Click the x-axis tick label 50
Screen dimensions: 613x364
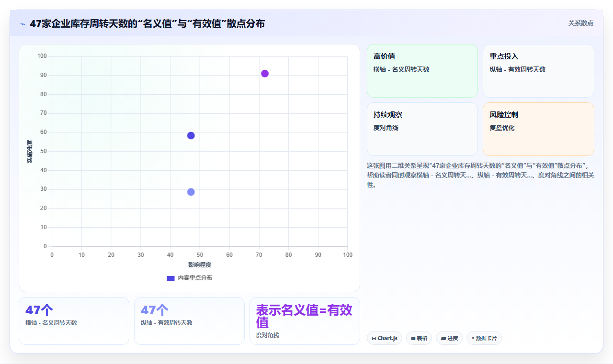click(200, 255)
